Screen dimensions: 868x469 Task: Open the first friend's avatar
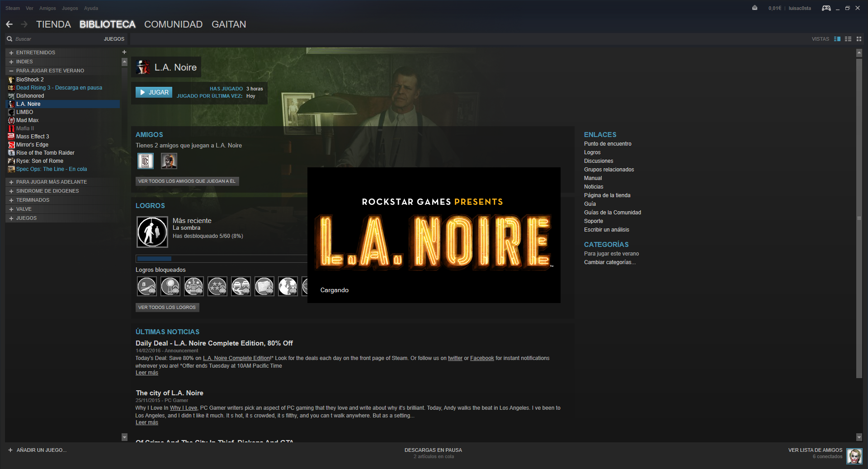[146, 161]
